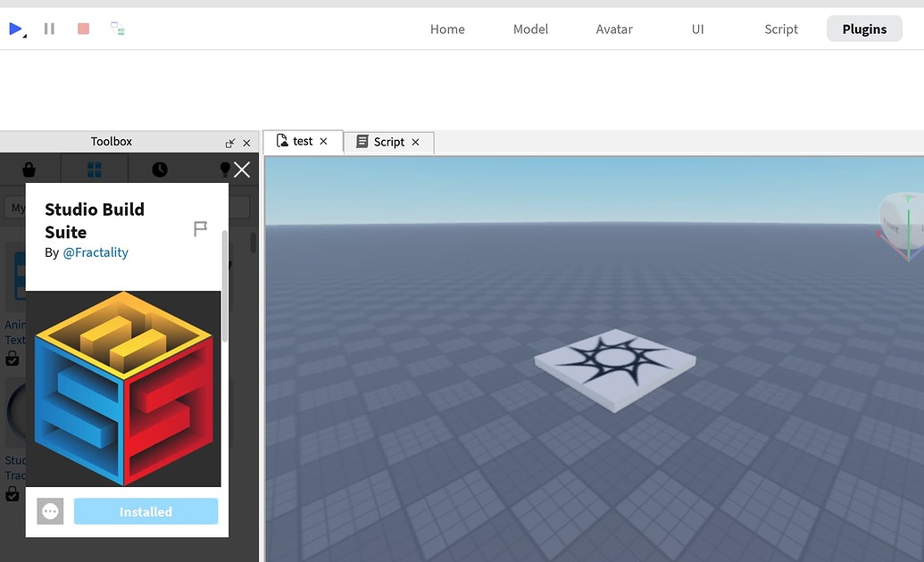Open the UI ribbon tab
This screenshot has height=562, width=924.
pyautogui.click(x=698, y=29)
